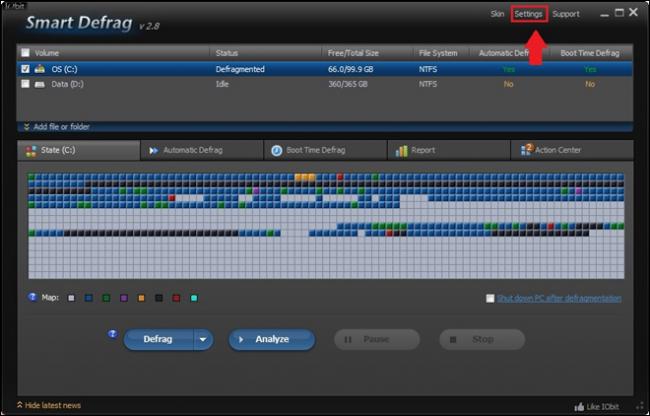
Task: Enable shut down PC after defragmentation checkbox
Action: pos(490,298)
